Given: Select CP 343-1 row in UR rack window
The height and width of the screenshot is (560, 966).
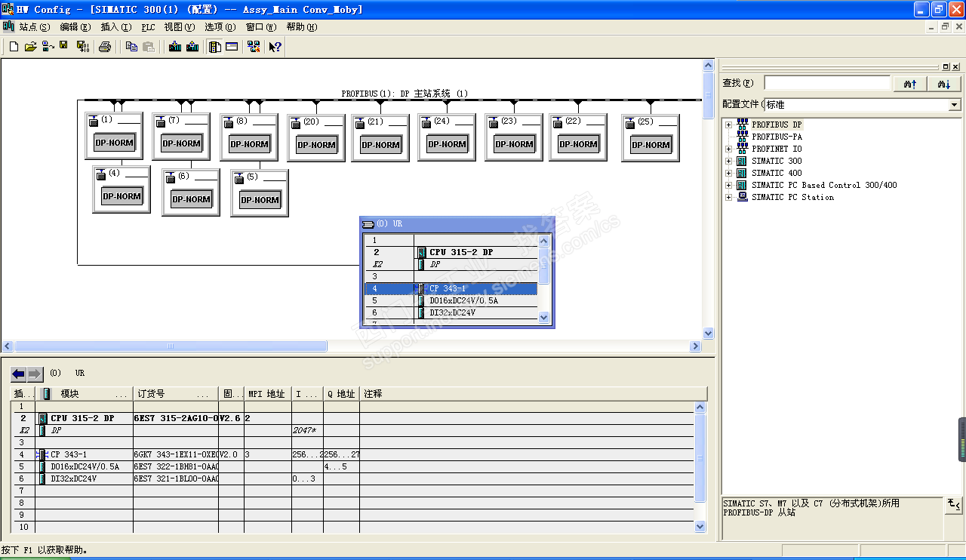Looking at the screenshot, I should [451, 288].
